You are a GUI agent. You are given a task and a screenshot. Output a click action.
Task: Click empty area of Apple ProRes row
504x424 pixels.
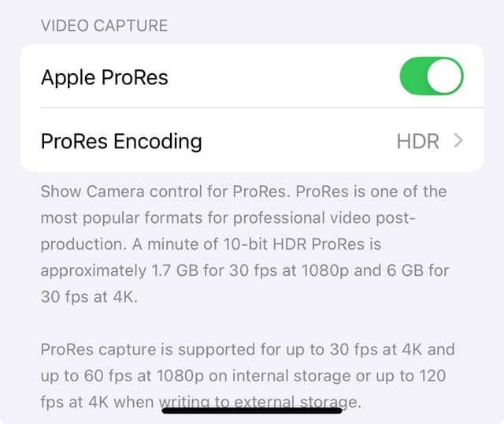tap(283, 76)
